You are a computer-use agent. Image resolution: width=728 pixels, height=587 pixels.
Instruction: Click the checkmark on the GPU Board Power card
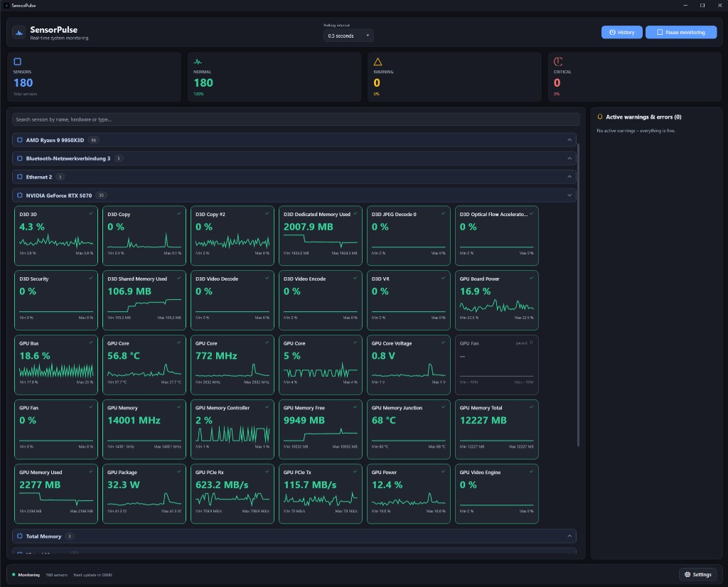click(531, 278)
